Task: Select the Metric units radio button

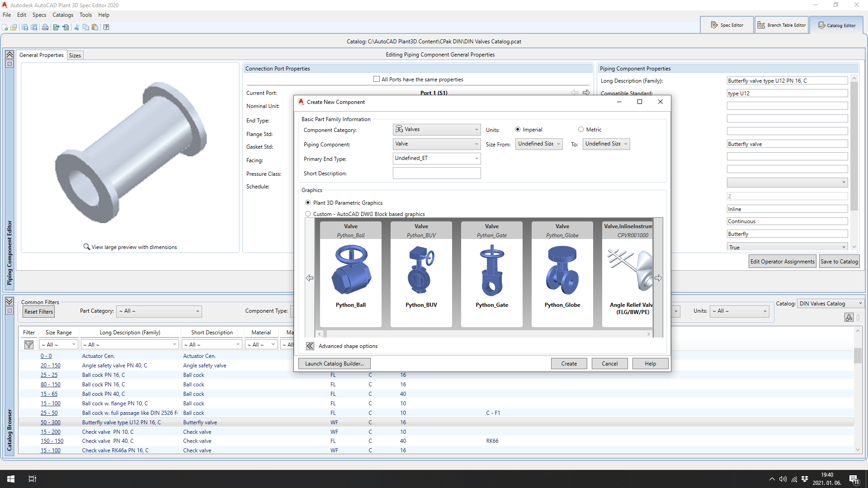Action: 581,130
